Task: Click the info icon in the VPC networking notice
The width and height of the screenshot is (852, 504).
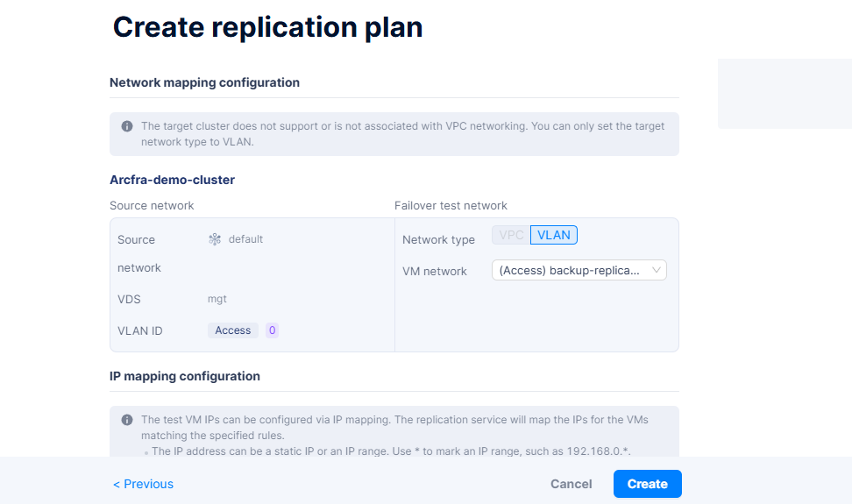Action: pyautogui.click(x=127, y=126)
